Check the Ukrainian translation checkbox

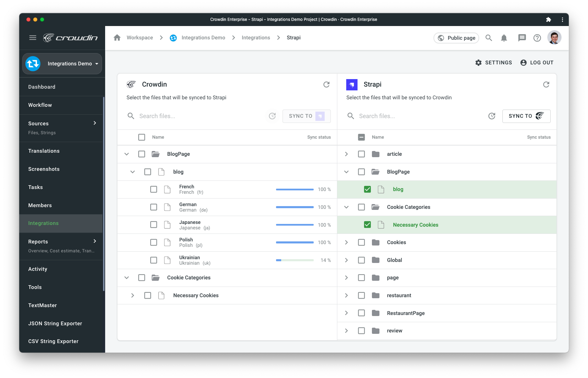point(154,260)
